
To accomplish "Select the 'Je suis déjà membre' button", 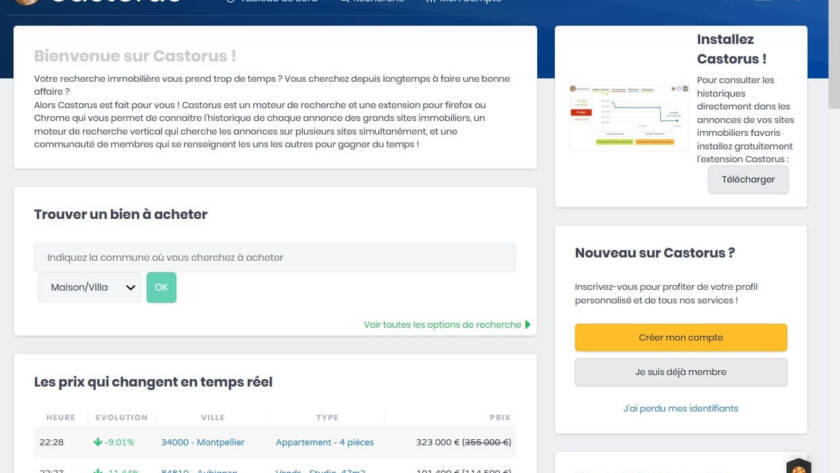I will click(680, 372).
